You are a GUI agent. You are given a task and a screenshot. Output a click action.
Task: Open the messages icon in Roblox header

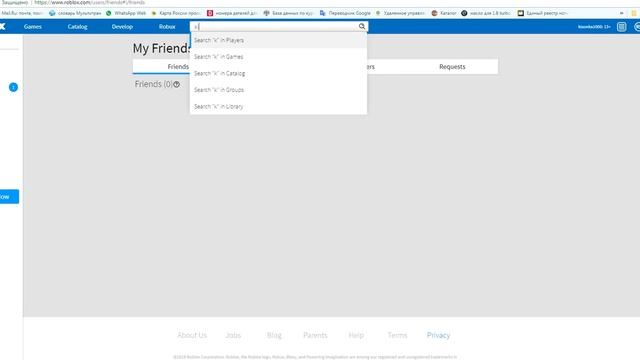(x=621, y=27)
